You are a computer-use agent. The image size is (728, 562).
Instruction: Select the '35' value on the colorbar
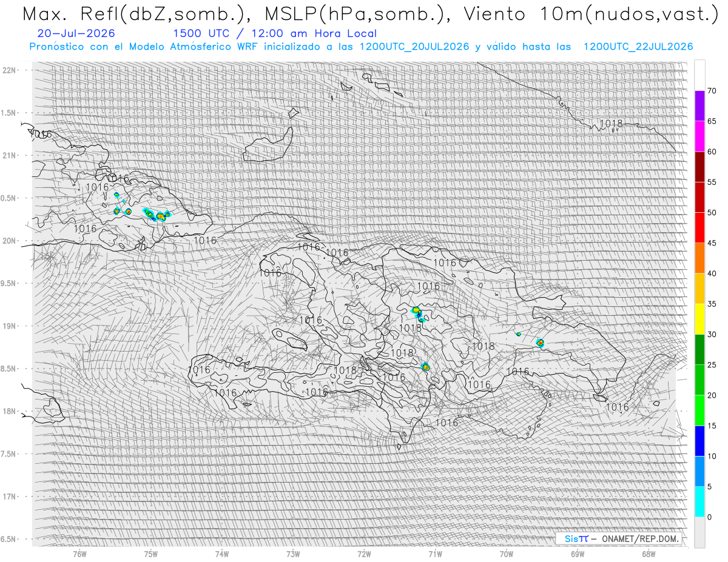(712, 304)
